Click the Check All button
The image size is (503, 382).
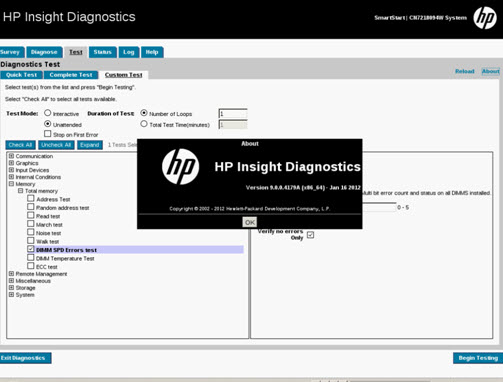coord(20,145)
